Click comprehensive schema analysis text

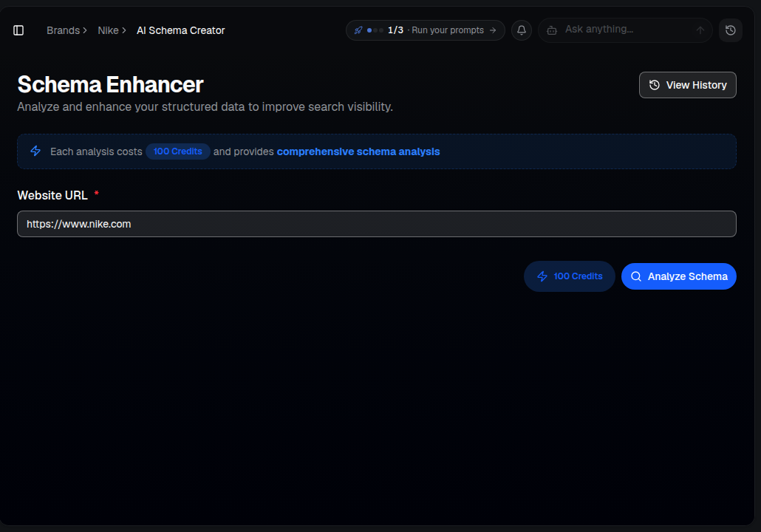pyautogui.click(x=358, y=151)
